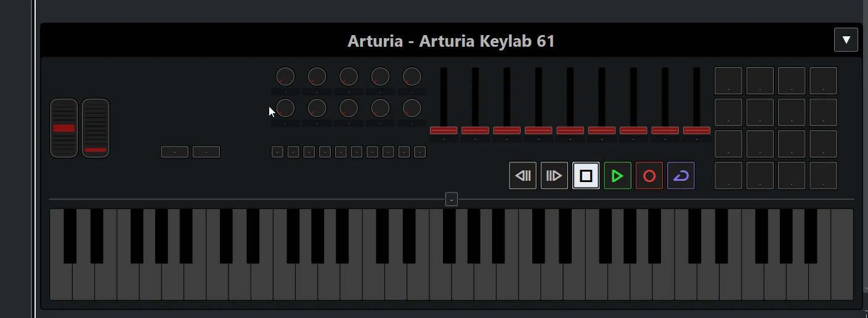The height and width of the screenshot is (318, 868).
Task: Click the ninth fader's red handle
Action: 697,130
